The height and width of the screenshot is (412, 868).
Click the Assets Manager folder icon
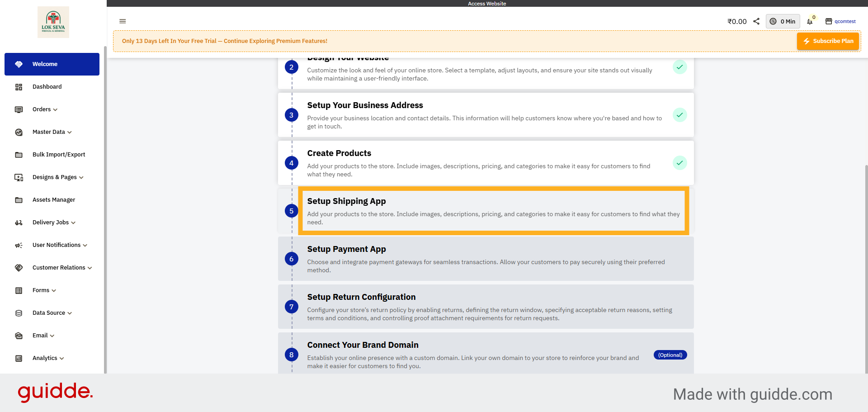19,200
